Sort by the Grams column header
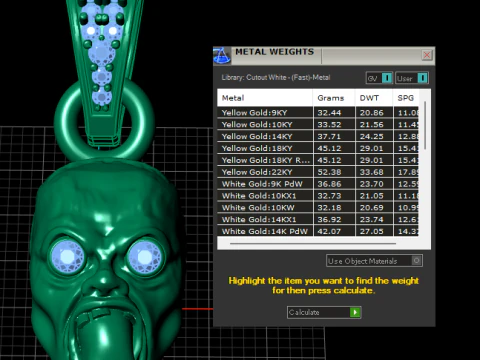This screenshot has width=480, height=360. [x=334, y=98]
